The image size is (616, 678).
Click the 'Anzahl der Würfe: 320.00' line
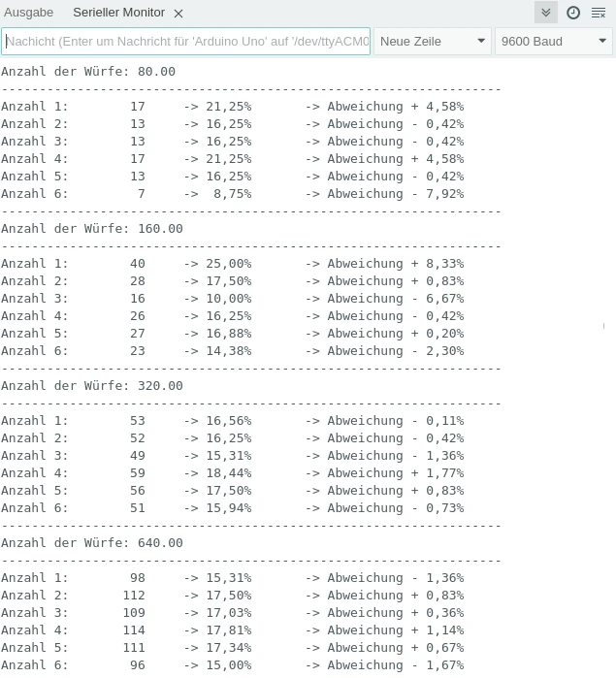coord(92,386)
